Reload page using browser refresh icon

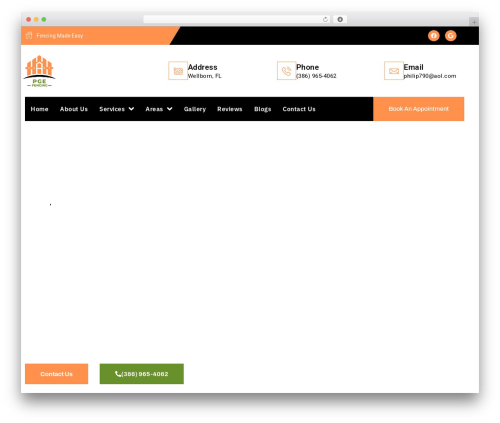tap(325, 19)
